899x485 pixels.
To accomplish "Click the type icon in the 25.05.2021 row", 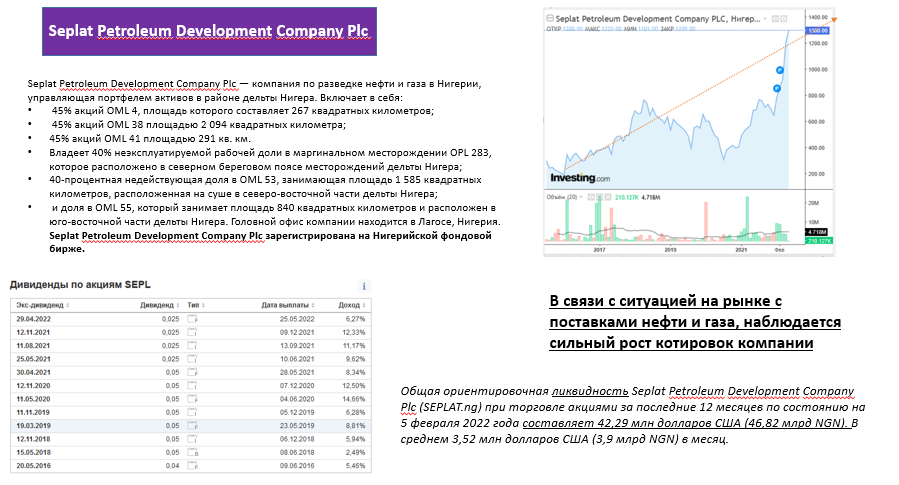I will coord(193,358).
